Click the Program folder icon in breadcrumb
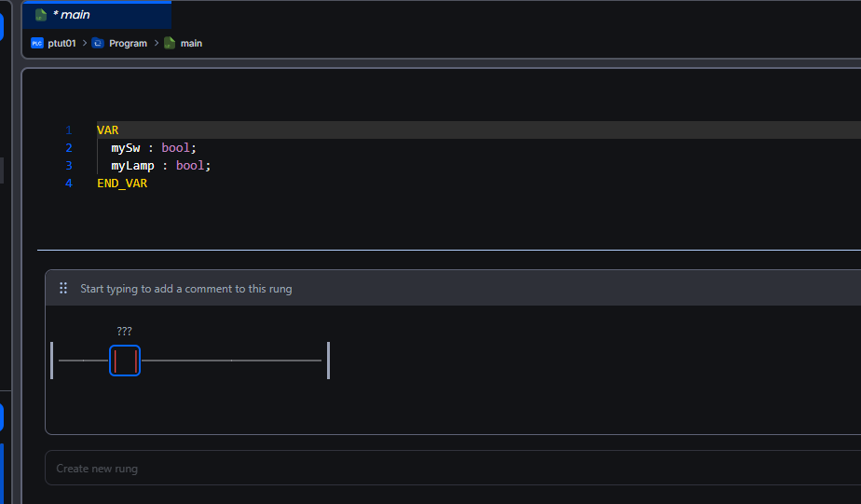861x504 pixels. 98,43
